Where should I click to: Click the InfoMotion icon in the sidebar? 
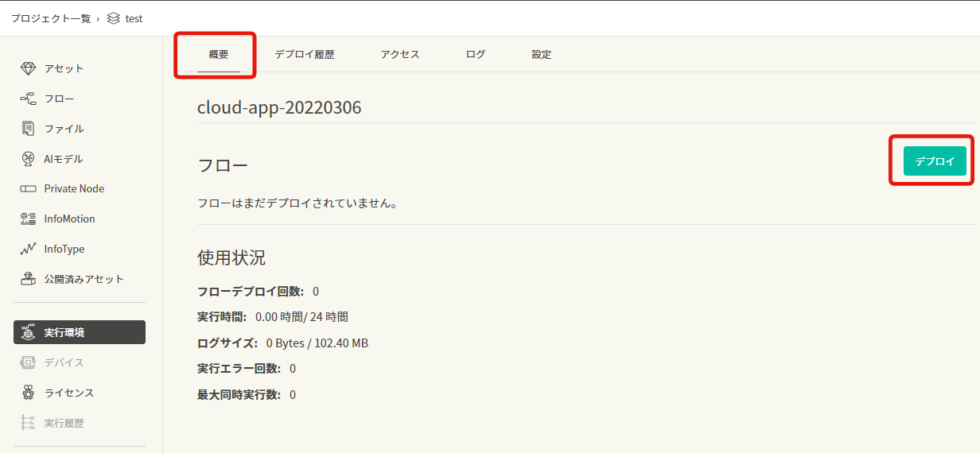pos(29,219)
